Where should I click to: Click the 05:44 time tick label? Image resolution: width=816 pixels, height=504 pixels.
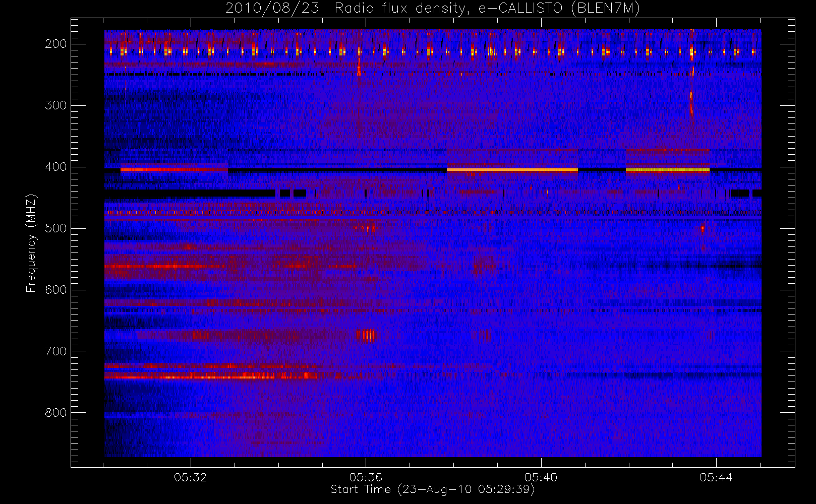716,477
